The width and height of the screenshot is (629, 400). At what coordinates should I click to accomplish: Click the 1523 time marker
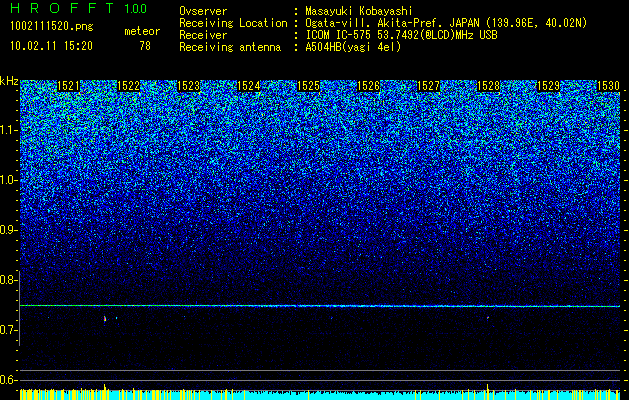point(189,86)
